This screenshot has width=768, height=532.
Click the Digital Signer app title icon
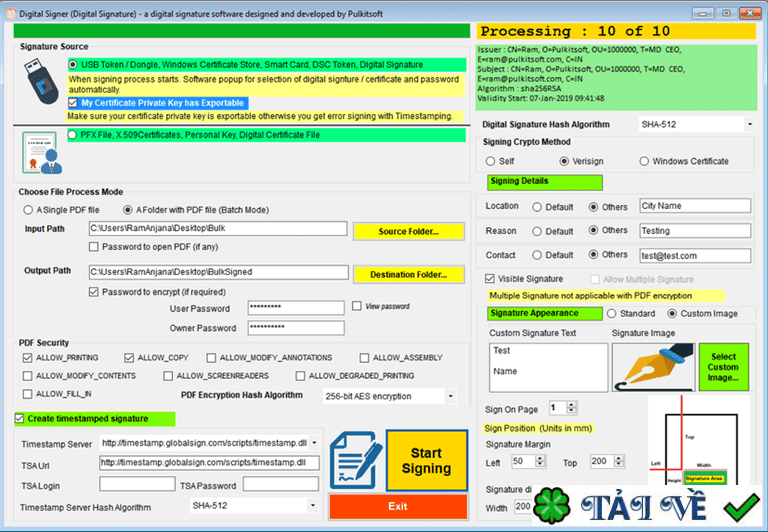11,14
